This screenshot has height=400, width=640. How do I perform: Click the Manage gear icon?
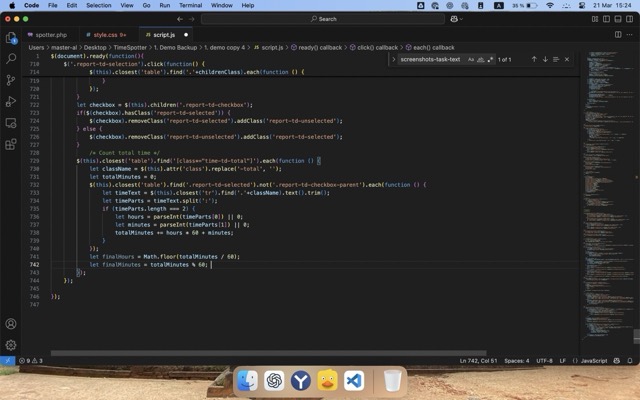(x=11, y=345)
